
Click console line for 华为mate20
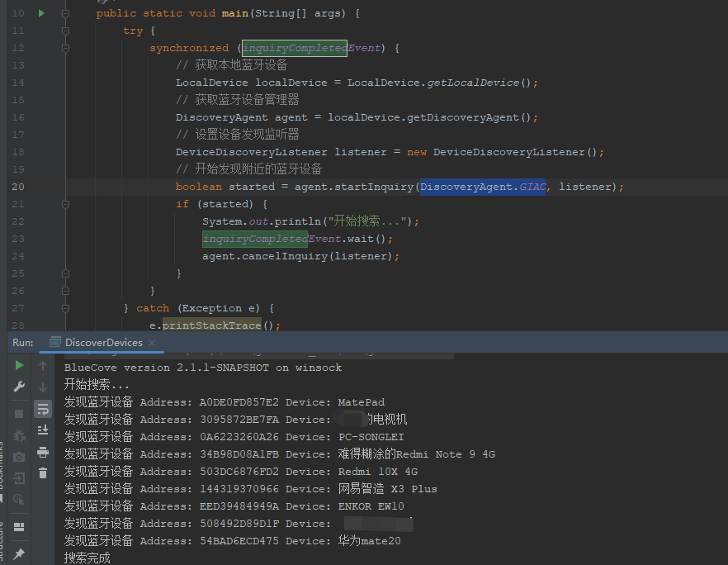pos(232,541)
